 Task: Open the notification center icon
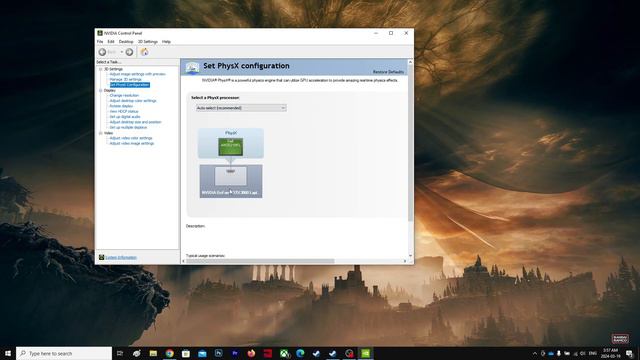pyautogui.click(x=629, y=353)
